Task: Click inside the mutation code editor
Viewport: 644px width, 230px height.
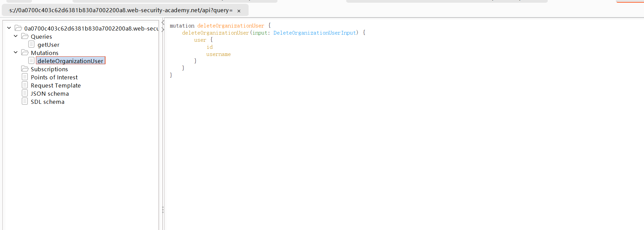Action: [373, 136]
